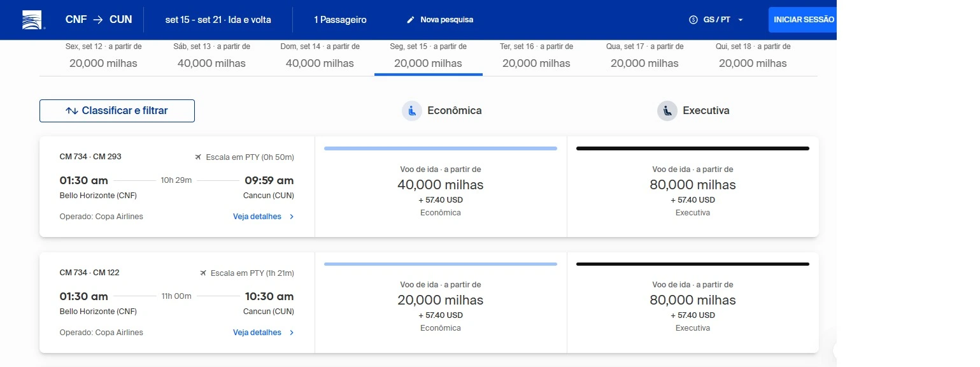
Task: Select the 40,000 milhas Econômica fare
Action: coord(441,187)
